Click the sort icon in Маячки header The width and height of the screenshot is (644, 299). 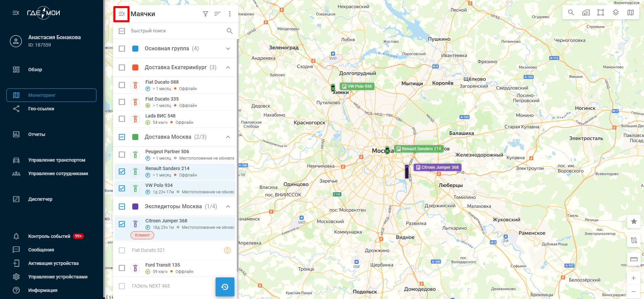(217, 14)
